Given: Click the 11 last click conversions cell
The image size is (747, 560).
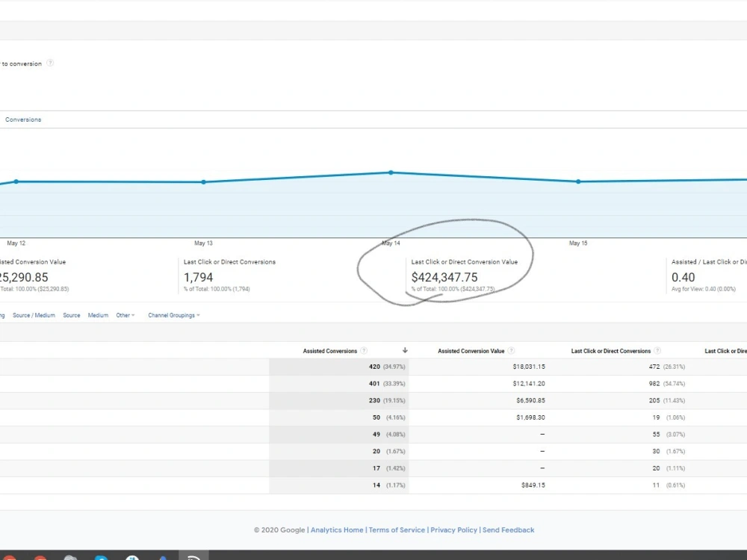Looking at the screenshot, I should pyautogui.click(x=656, y=485).
